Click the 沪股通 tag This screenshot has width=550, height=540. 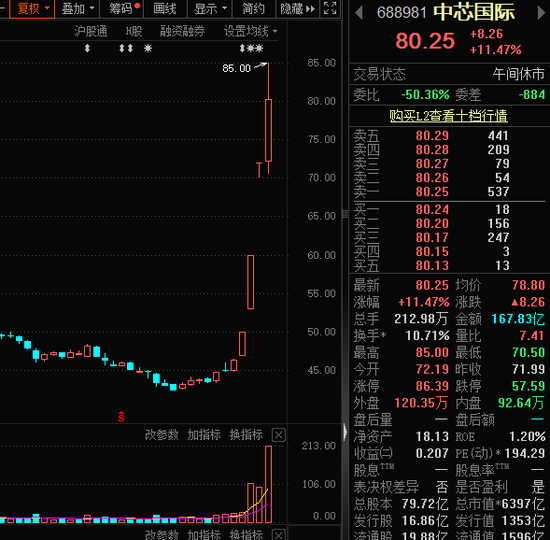[91, 31]
